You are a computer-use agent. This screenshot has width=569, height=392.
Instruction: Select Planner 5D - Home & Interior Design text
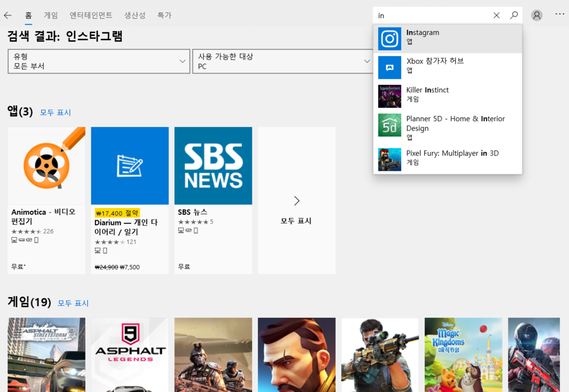click(455, 123)
